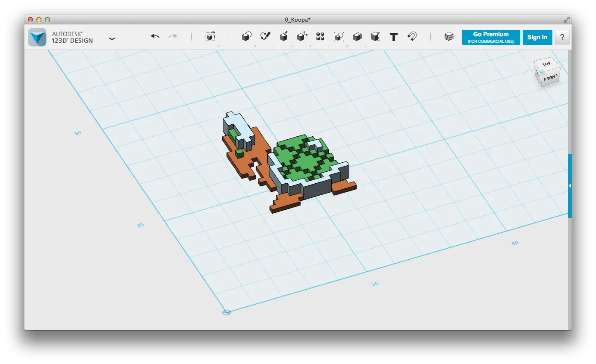Open the Material tool

point(448,37)
